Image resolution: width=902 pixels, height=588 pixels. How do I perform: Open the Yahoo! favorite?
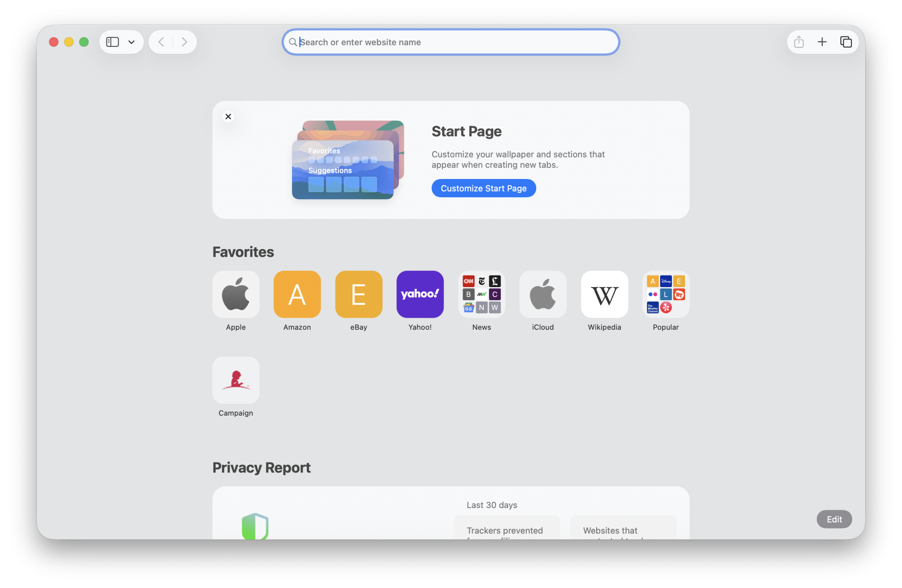point(420,295)
